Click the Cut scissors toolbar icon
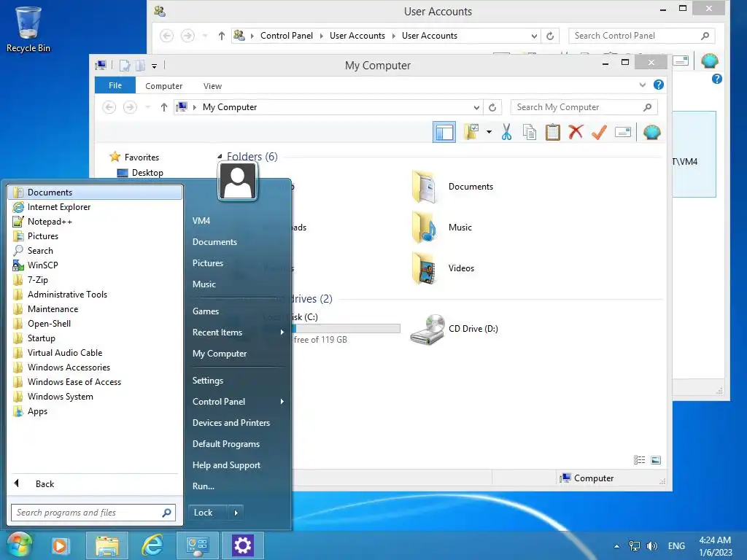This screenshot has width=747, height=560. point(506,132)
